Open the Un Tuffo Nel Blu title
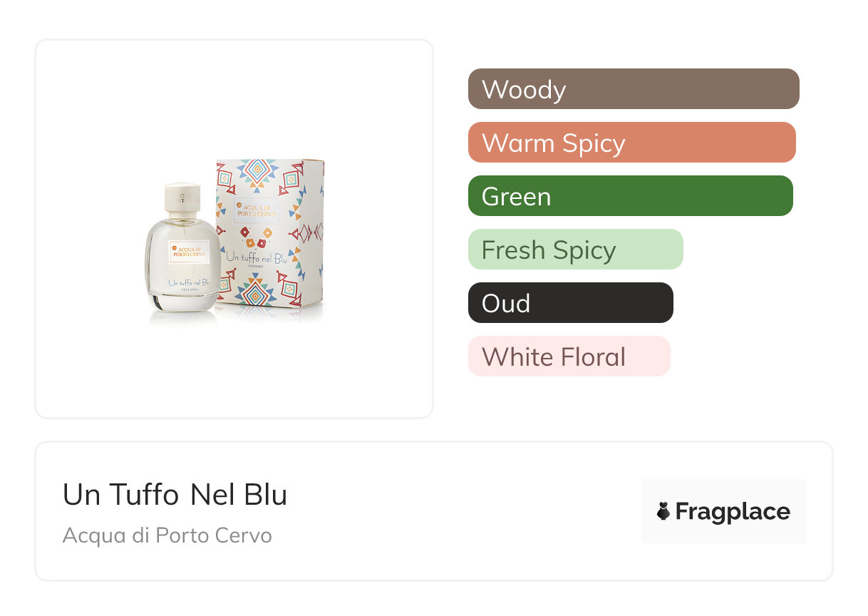The height and width of the screenshot is (616, 868). 175,495
